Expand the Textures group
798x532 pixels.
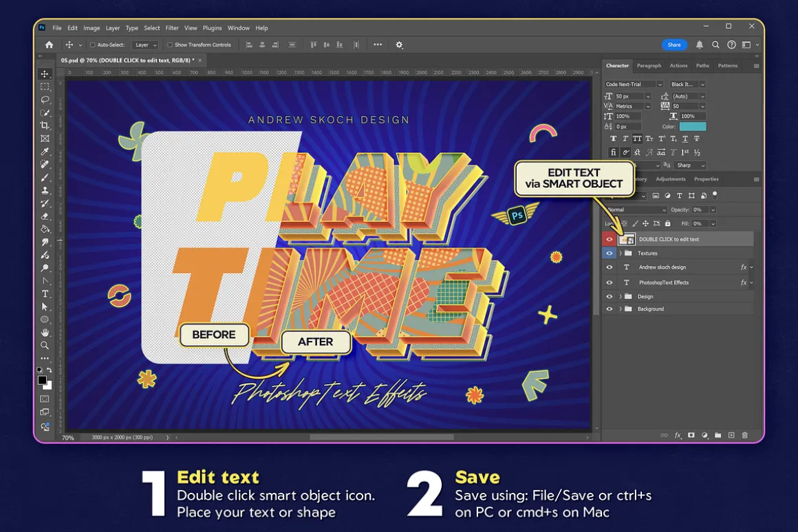[621, 253]
